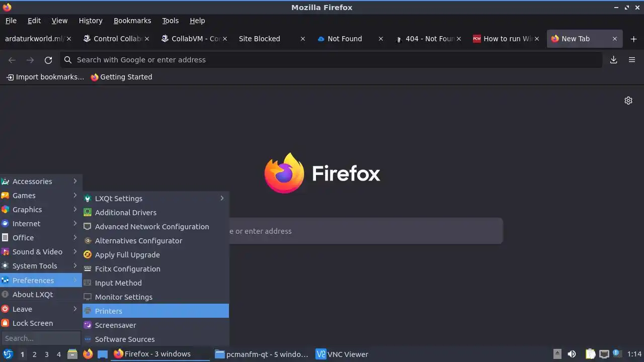The image size is (644, 362).
Task: Close the Not Found tab
Action: coord(380,39)
